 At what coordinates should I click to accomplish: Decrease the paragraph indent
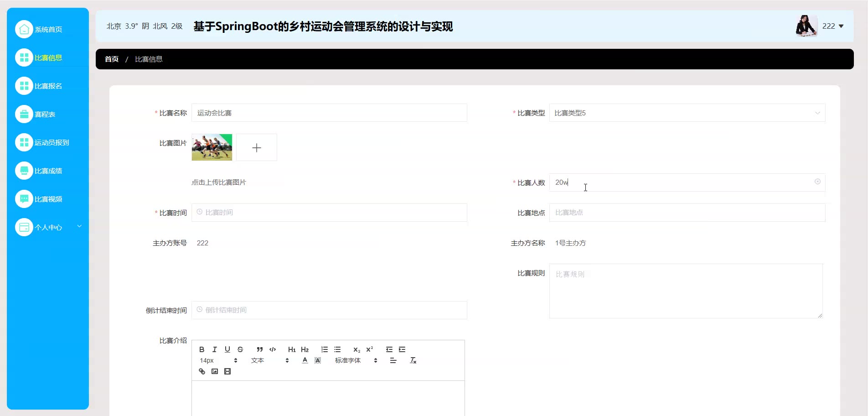tap(389, 349)
